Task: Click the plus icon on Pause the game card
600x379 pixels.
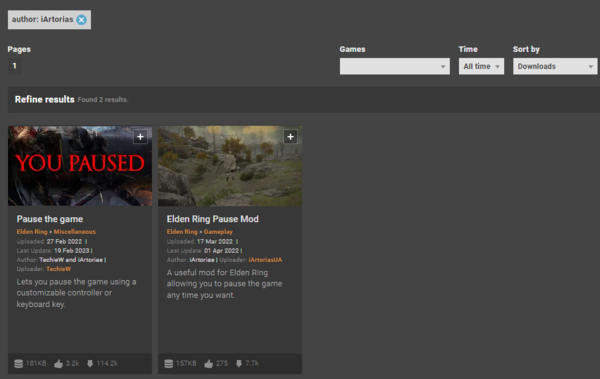Action: tap(140, 137)
